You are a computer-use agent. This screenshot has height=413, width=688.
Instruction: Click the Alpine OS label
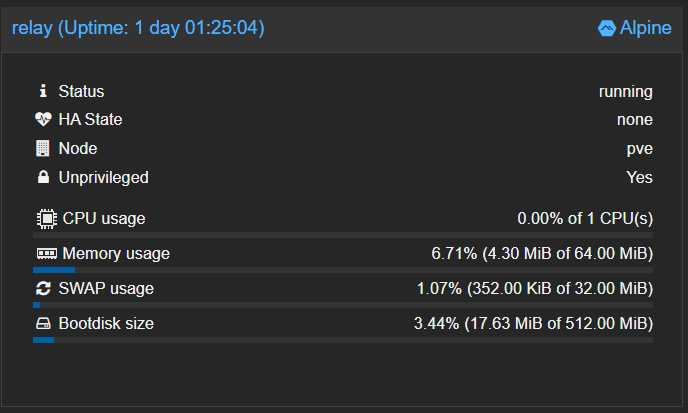pyautogui.click(x=645, y=28)
